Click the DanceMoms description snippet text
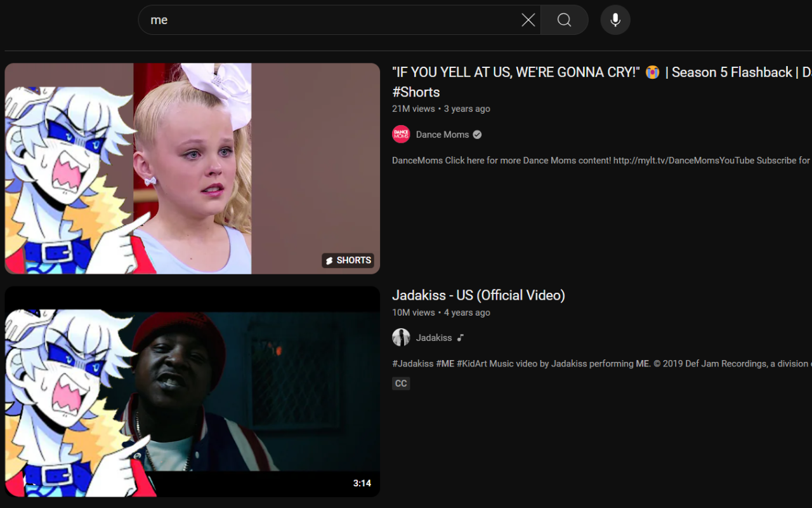Screen dimensions: 812x508 click(601, 161)
